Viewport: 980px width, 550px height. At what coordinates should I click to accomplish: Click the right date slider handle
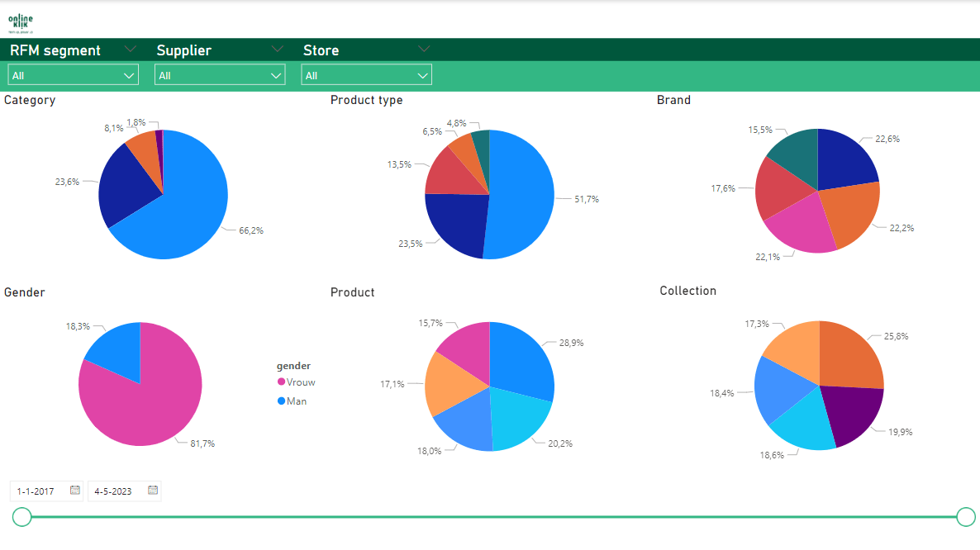965,517
